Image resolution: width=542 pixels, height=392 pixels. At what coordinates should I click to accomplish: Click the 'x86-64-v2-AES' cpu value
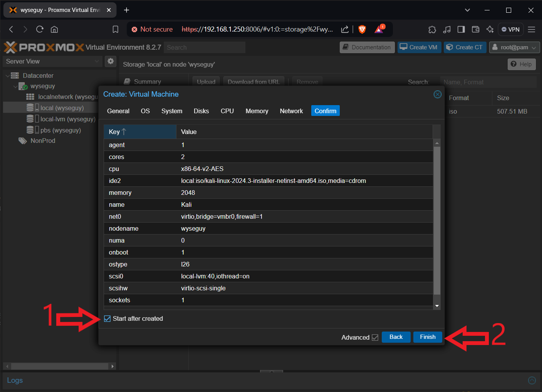202,169
